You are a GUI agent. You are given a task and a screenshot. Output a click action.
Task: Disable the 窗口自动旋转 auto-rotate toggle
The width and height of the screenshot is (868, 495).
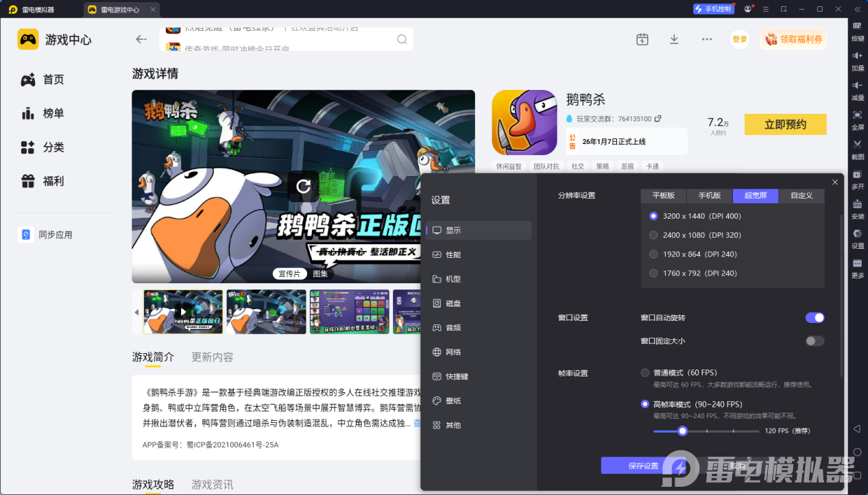click(x=815, y=317)
